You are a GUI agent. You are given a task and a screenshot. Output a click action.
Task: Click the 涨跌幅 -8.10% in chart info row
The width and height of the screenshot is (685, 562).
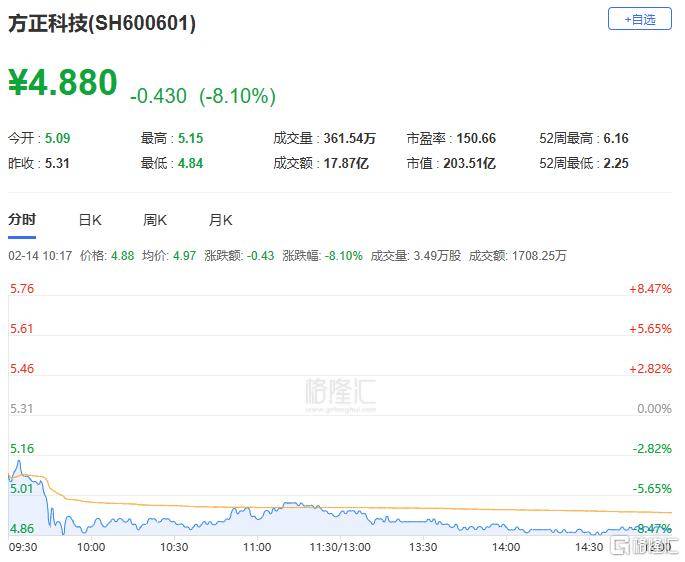coord(344,256)
